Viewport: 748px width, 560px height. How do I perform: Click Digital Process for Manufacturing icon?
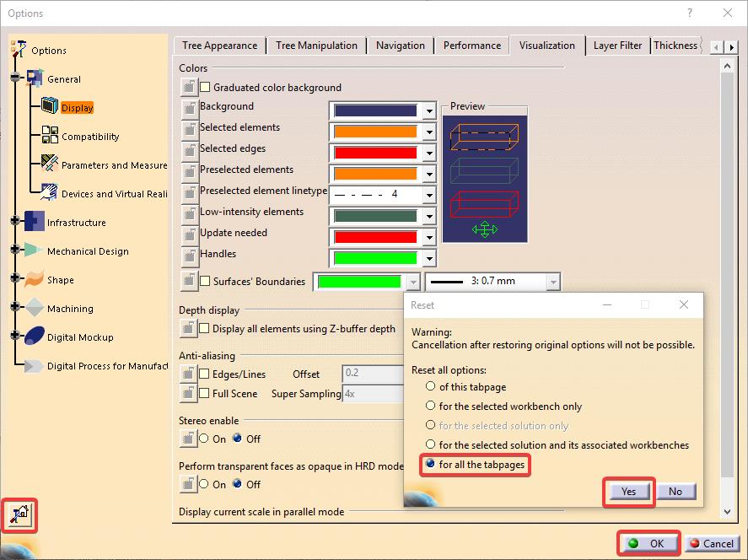coord(34,366)
